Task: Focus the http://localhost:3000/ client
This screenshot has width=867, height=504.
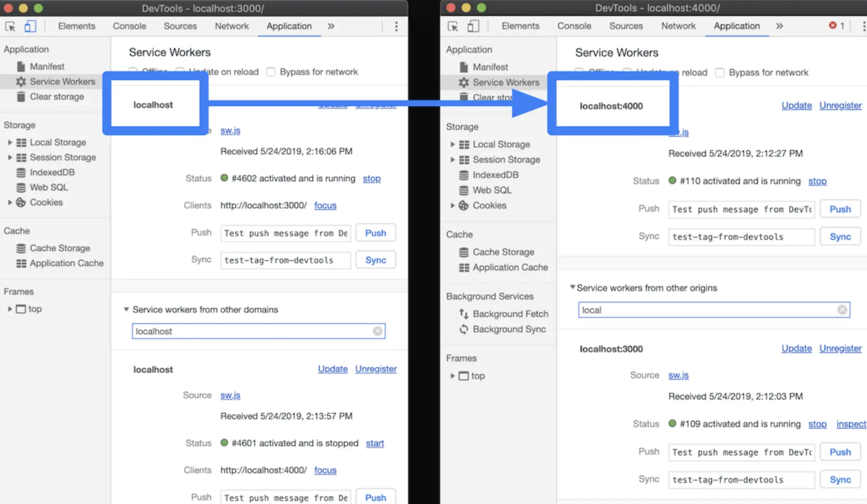Action: click(x=325, y=206)
